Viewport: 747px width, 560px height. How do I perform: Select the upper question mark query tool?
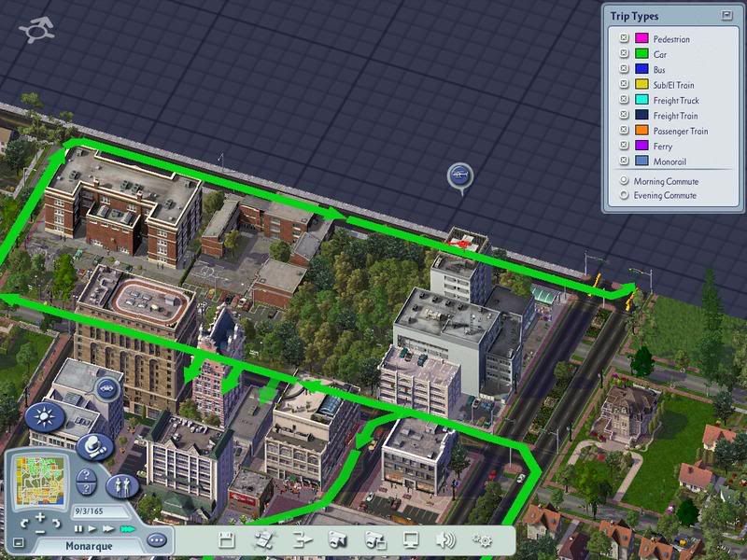tap(86, 475)
